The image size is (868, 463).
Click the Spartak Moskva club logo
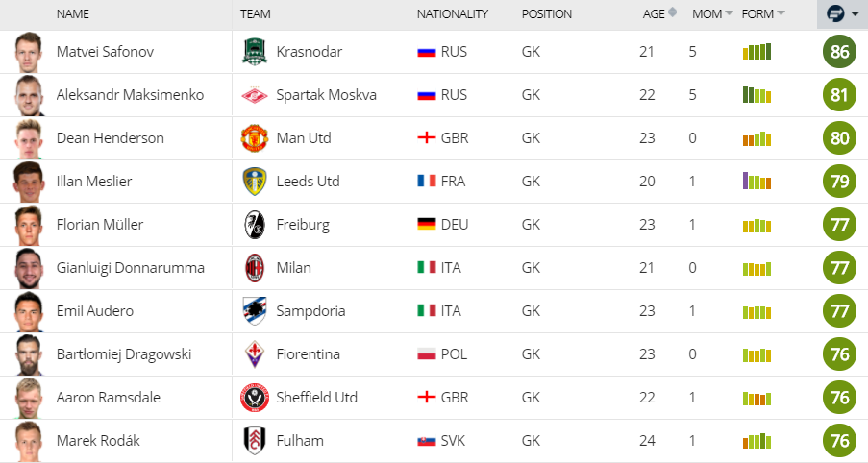pos(252,95)
